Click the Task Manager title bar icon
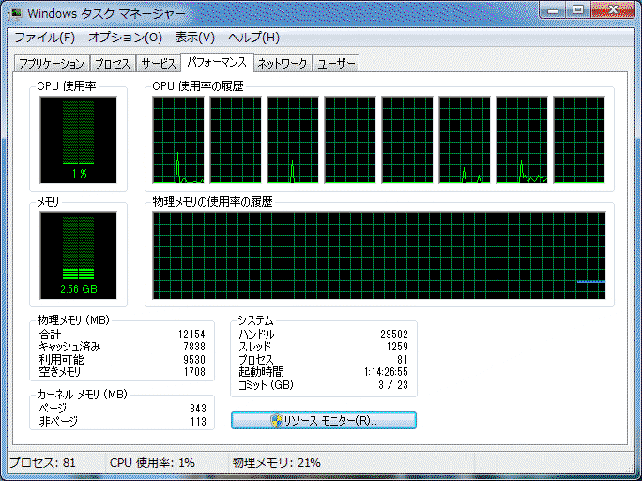 16,14
